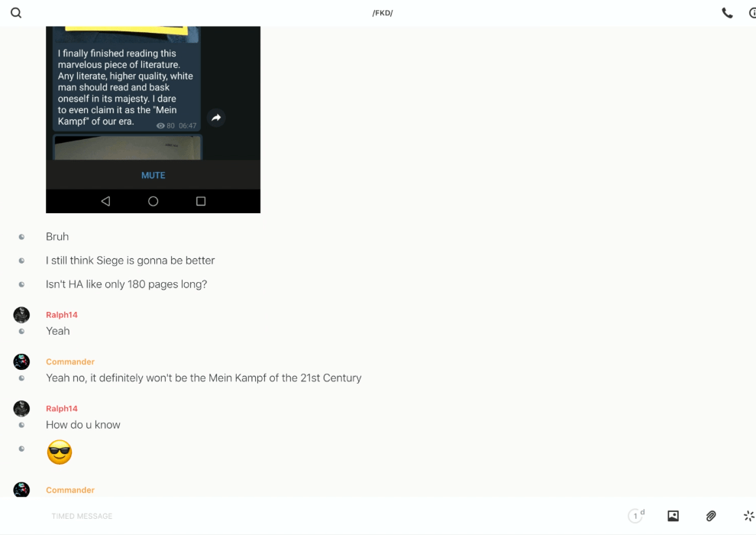This screenshot has width=756, height=535.
Task: Select the "I still think Siege" message
Action: [131, 261]
